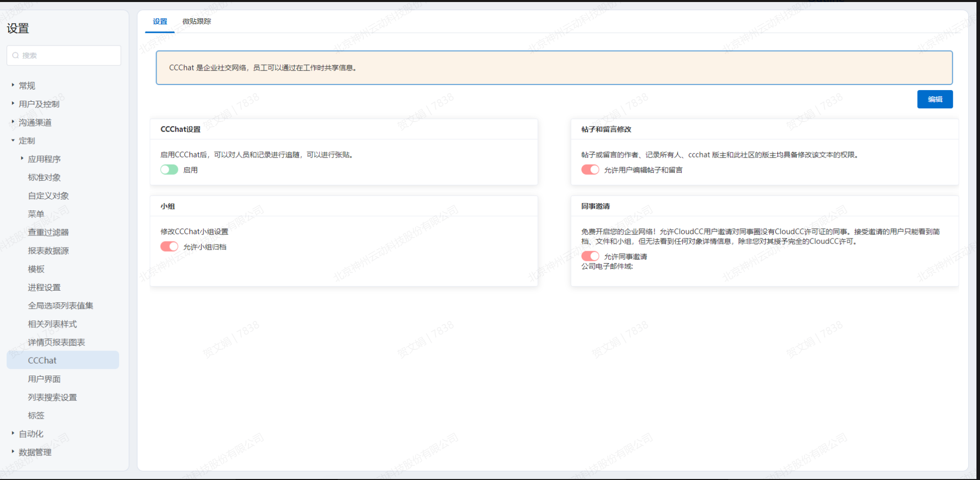Focus the 搜索 input field
Viewport: 980px width, 480px height.
point(68,56)
